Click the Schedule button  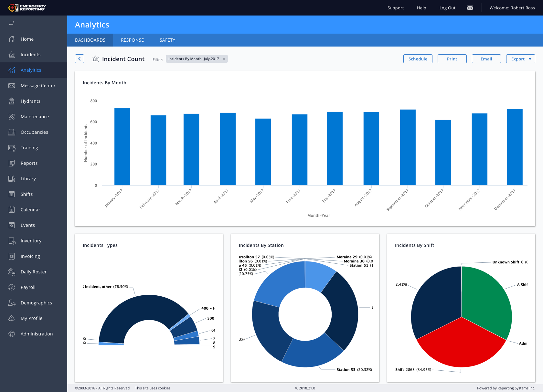(418, 59)
